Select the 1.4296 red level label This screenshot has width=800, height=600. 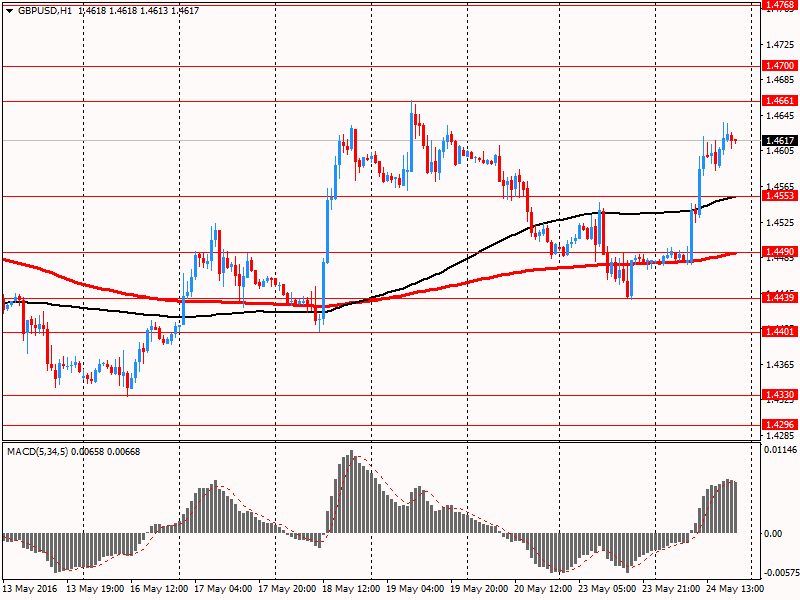[x=780, y=424]
